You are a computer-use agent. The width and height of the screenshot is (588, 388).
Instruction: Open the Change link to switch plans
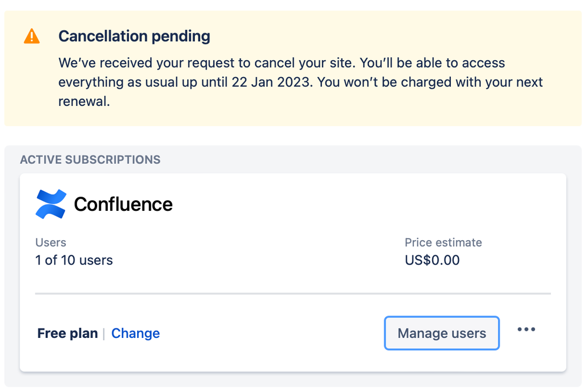[135, 333]
